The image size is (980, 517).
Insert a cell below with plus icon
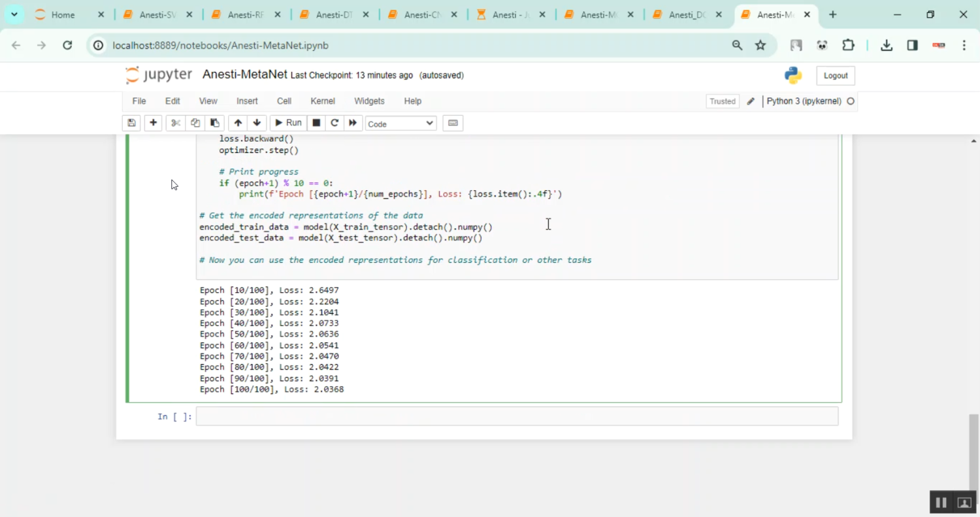click(x=153, y=123)
